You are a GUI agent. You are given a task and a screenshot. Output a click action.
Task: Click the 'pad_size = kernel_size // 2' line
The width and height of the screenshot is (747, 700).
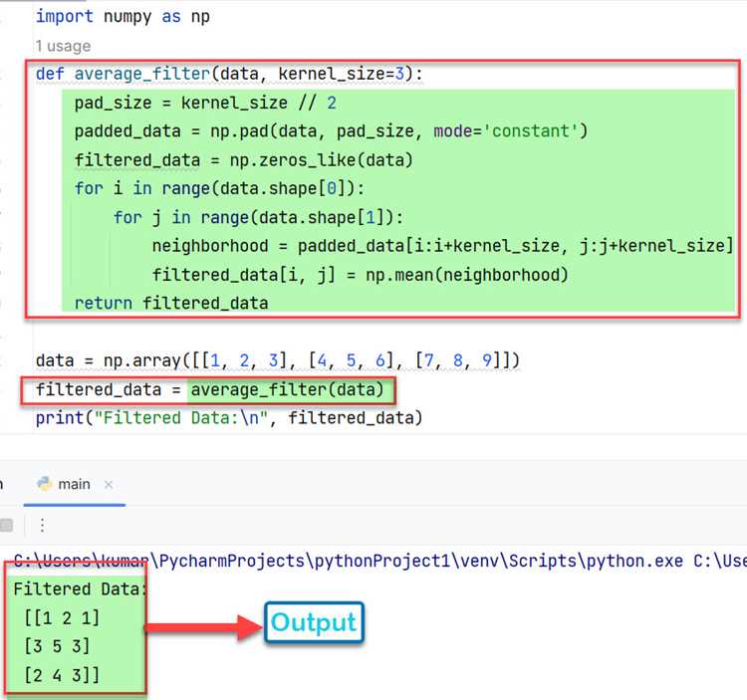point(205,103)
